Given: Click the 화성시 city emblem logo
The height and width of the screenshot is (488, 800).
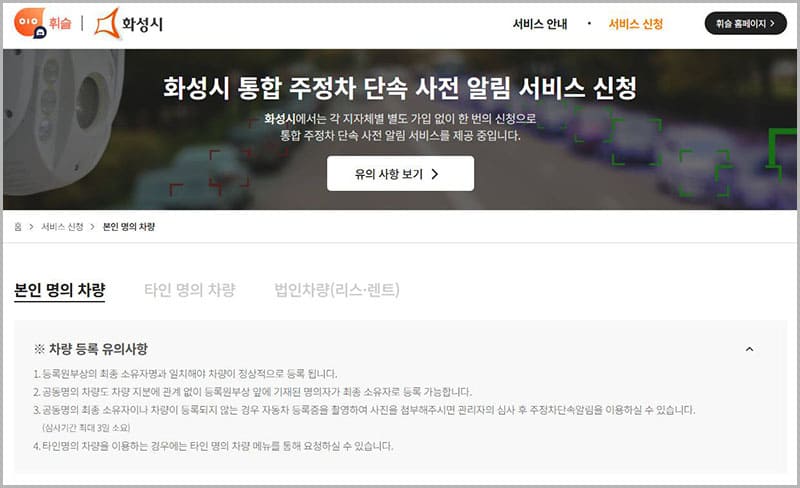Looking at the screenshot, I should tap(108, 23).
